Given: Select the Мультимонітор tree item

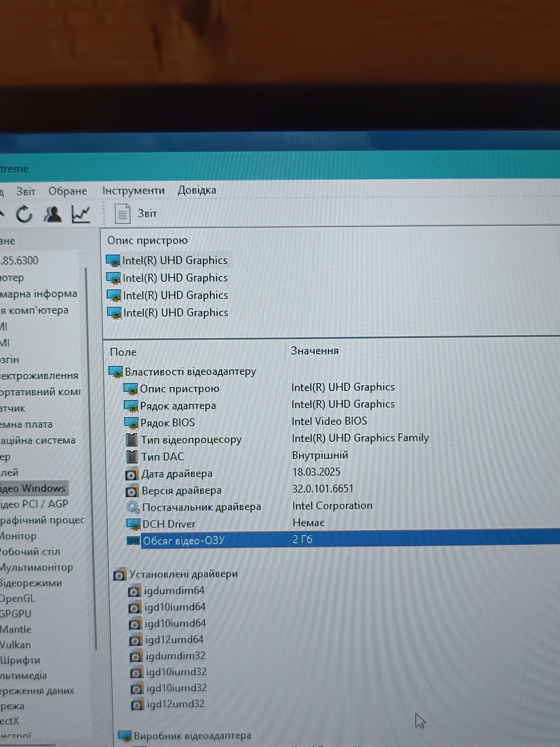Looking at the screenshot, I should click(36, 568).
